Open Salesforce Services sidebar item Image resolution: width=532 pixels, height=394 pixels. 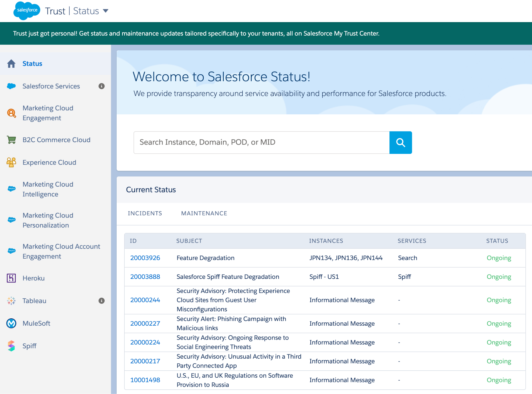(51, 86)
